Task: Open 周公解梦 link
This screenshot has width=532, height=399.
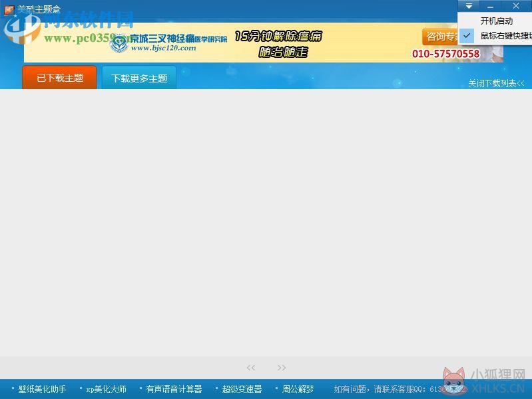Action: (x=298, y=389)
